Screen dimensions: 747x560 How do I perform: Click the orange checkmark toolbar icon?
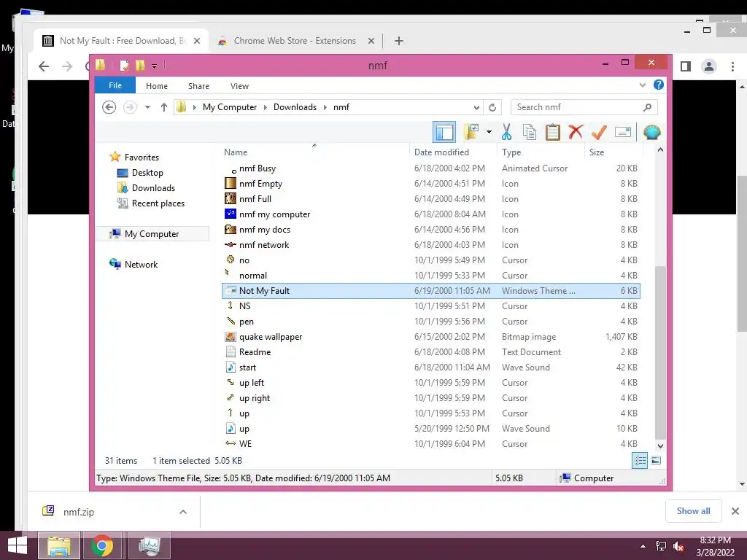[x=599, y=132]
